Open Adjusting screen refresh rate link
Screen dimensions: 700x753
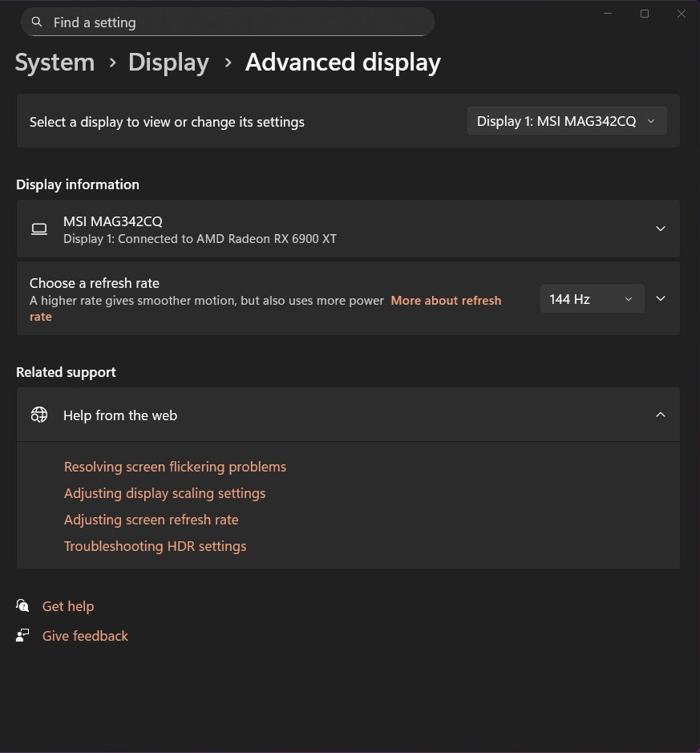pyautogui.click(x=152, y=520)
